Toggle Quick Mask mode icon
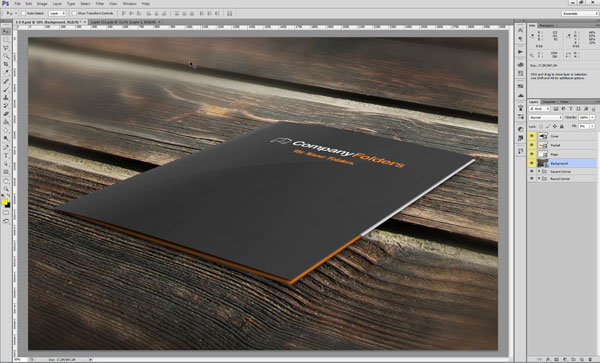 coord(6,213)
